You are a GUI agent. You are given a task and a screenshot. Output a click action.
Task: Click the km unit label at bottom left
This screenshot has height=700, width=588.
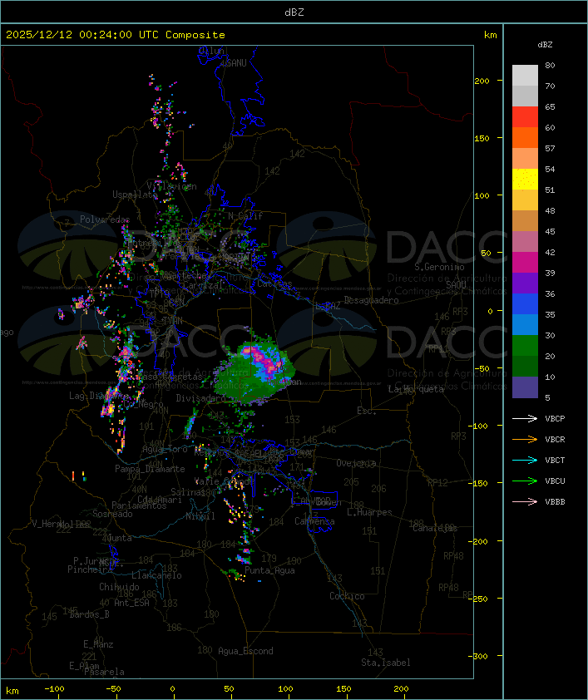(12, 691)
